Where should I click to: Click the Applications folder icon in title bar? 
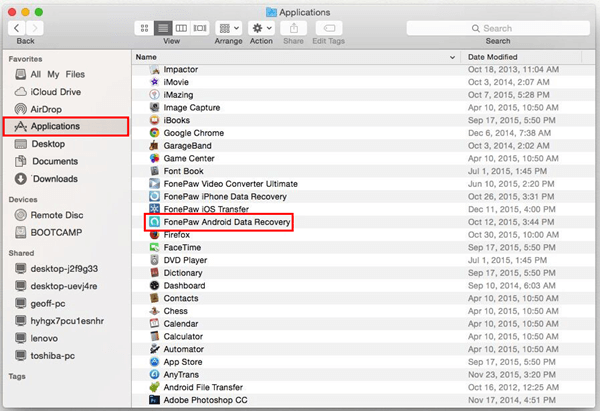271,12
